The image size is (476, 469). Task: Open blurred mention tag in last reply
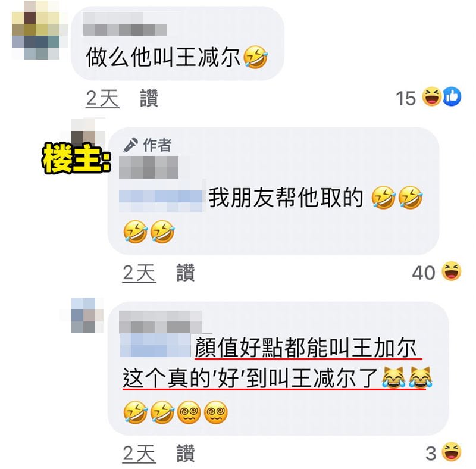156,346
